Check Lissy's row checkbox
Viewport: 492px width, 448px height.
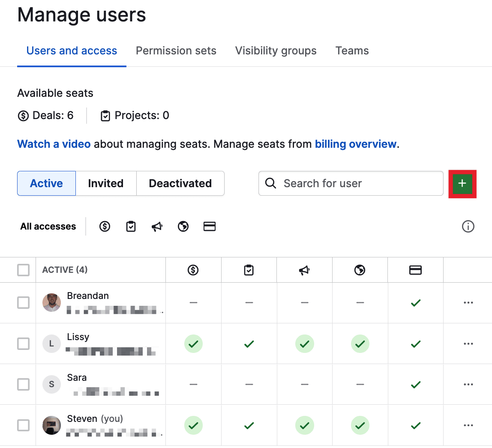23,343
